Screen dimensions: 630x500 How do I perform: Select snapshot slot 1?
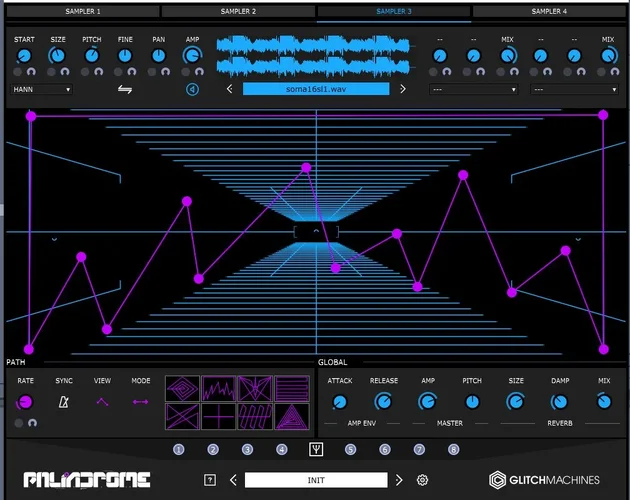179,449
